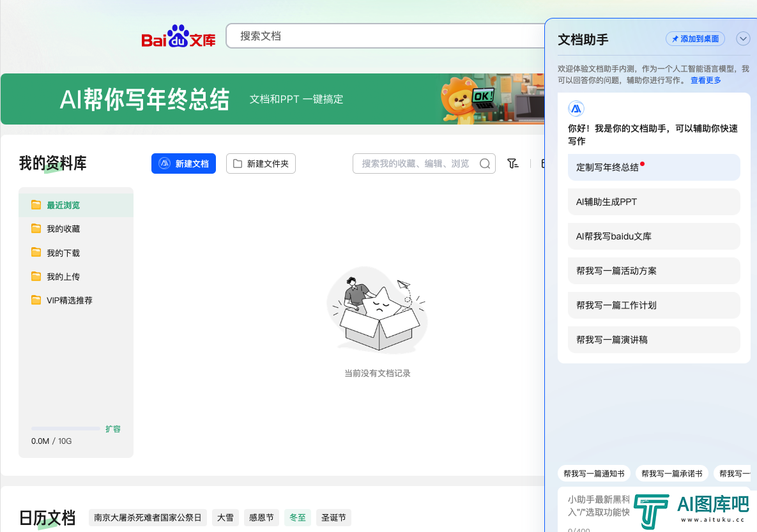
Task: Select 我的下载 in the library sidebar
Action: click(76, 252)
